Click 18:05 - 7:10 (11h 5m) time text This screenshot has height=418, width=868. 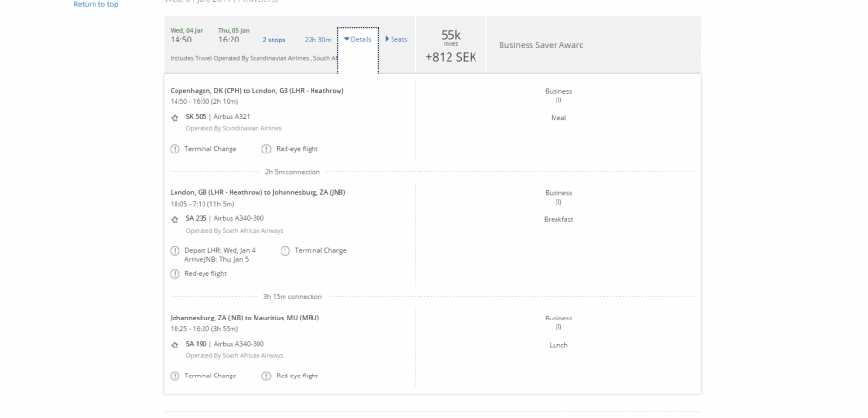[203, 204]
